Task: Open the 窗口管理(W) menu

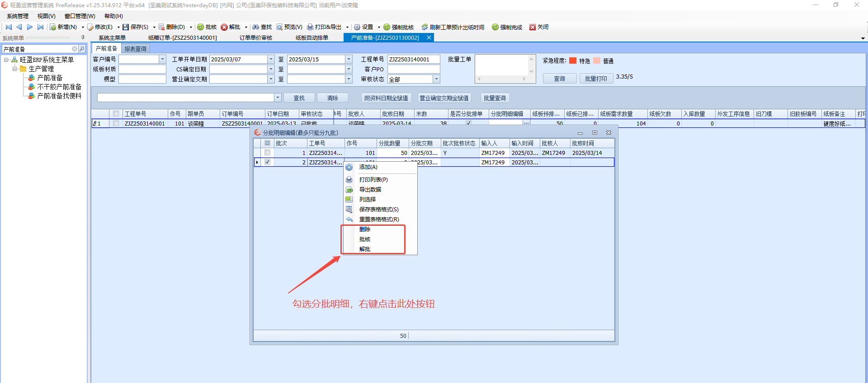Action: (x=80, y=16)
